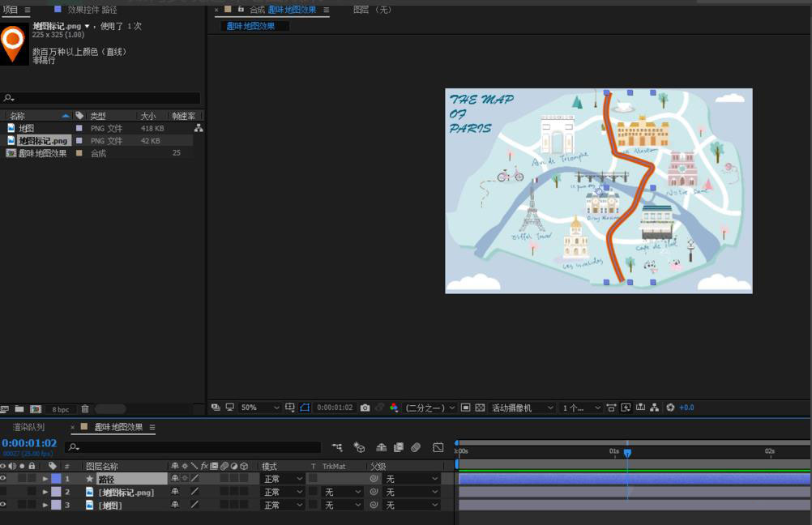This screenshot has height=525, width=812.
Task: Toggle mask and shape path visibility icon
Action: (x=305, y=408)
